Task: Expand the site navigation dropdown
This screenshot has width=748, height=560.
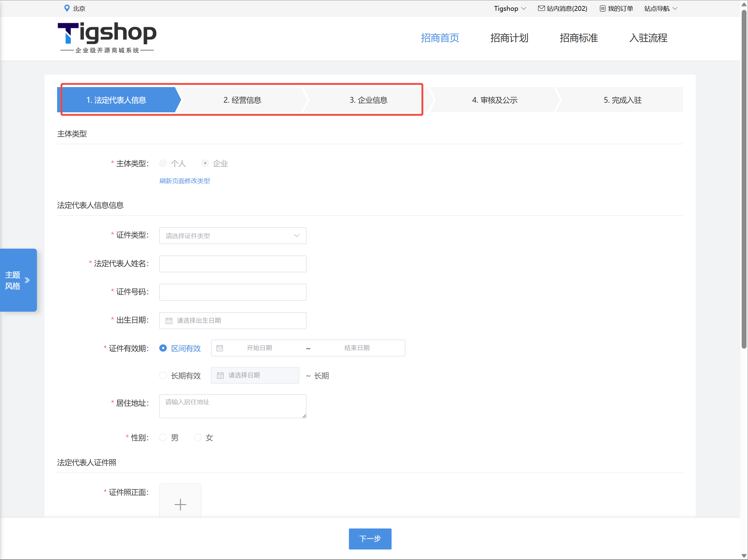Action: click(661, 8)
